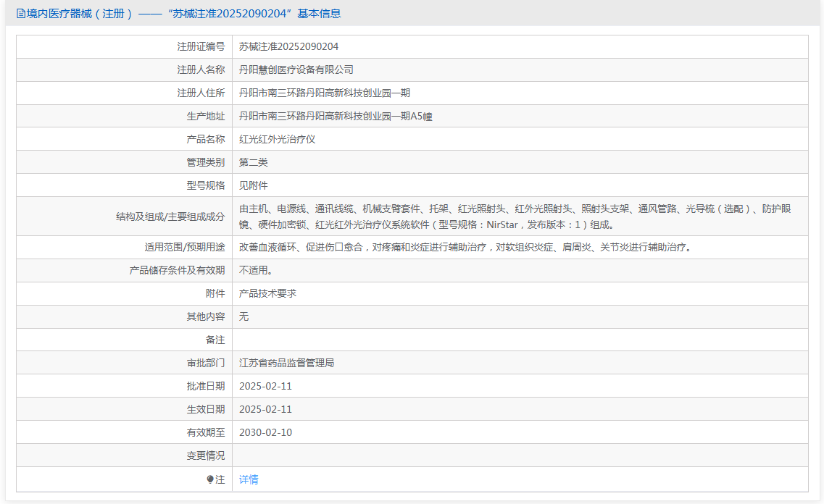
Task: Click approving department 江苏省药品监督管理局
Action: point(286,363)
